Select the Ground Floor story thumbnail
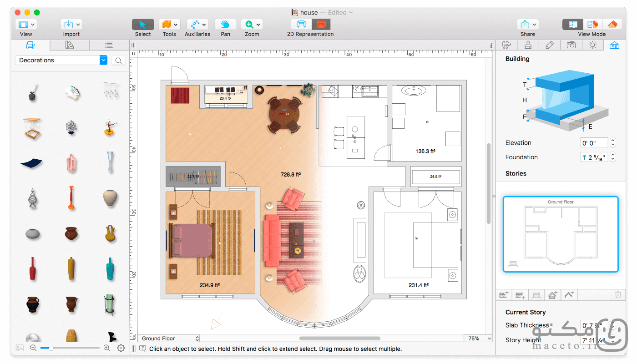637x364 pixels. pos(561,234)
